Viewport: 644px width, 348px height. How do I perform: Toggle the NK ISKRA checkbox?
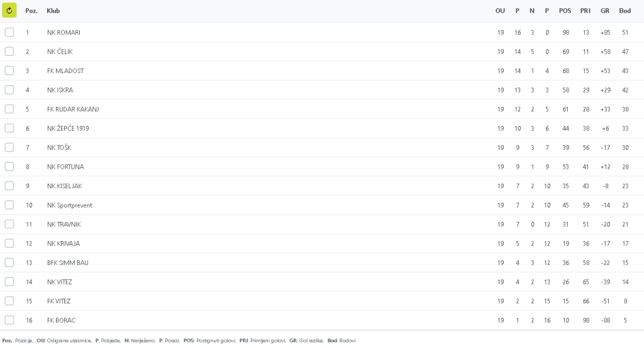9,90
